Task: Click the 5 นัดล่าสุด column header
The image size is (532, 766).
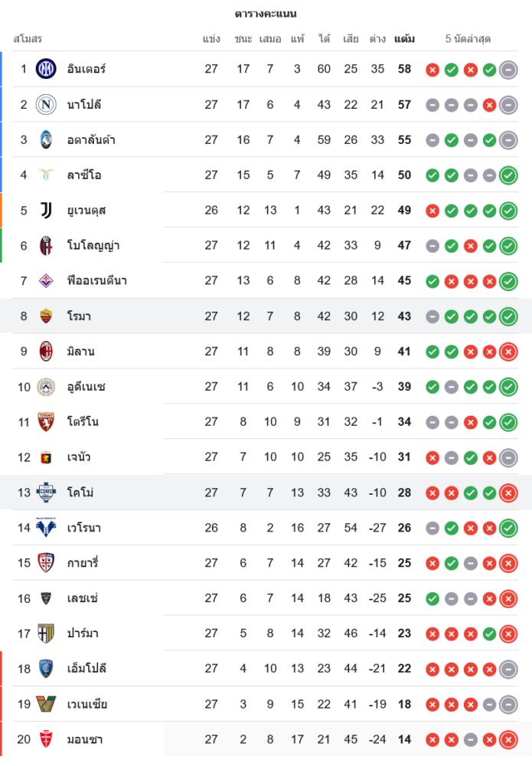Action: pyautogui.click(x=468, y=39)
